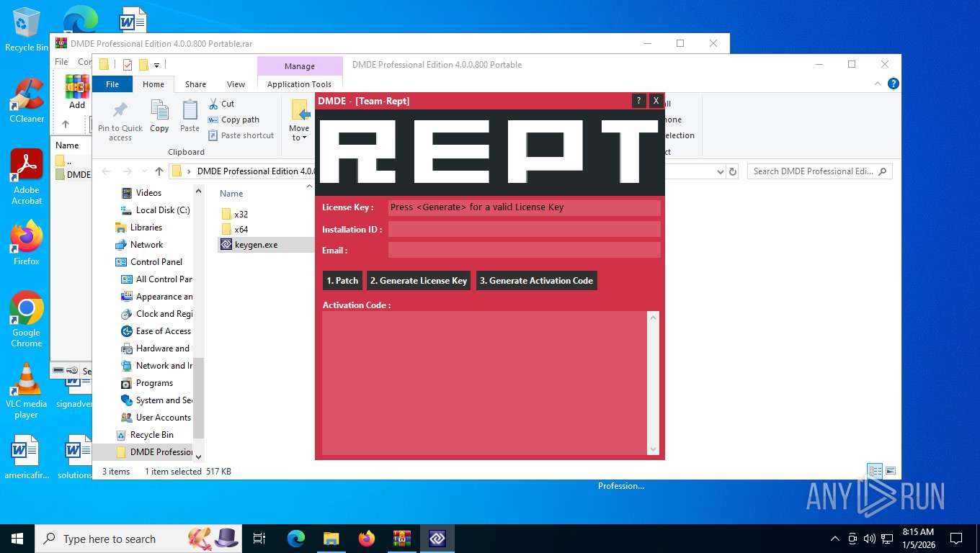This screenshot has width=980, height=553.
Task: Open Firefox from the taskbar
Action: [367, 539]
